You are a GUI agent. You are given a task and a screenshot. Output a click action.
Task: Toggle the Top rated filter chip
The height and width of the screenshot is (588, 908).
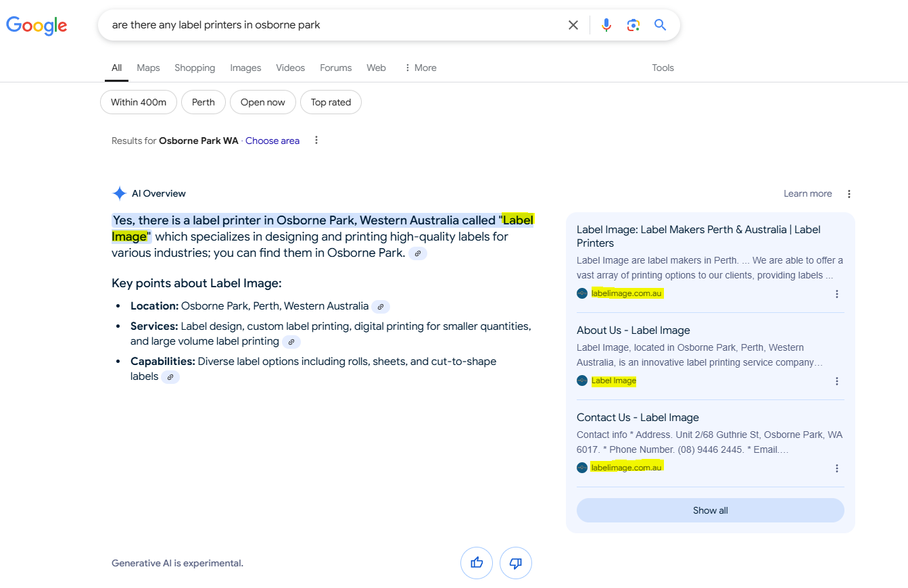click(331, 102)
